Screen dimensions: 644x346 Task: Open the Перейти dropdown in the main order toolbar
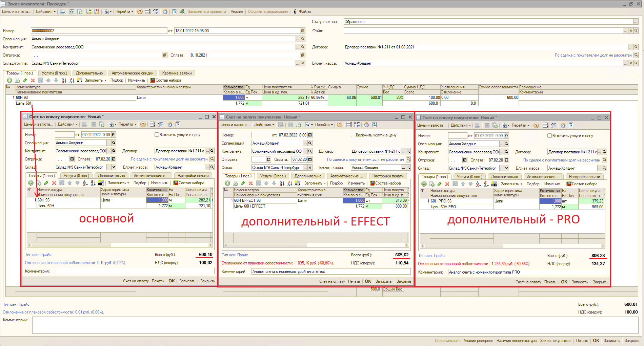[x=124, y=12]
